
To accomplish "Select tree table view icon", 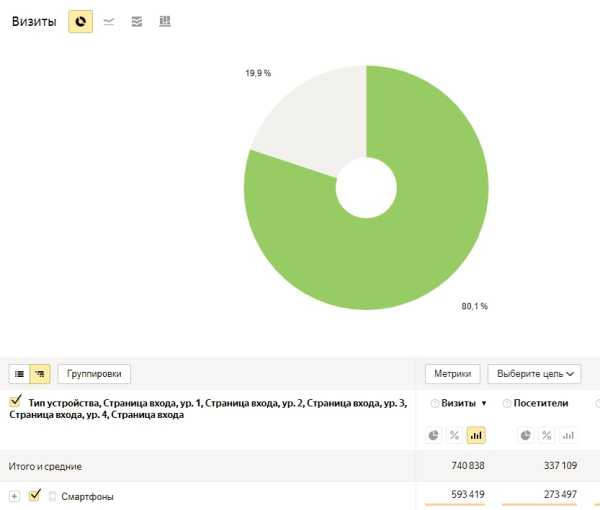I will coord(40,374).
